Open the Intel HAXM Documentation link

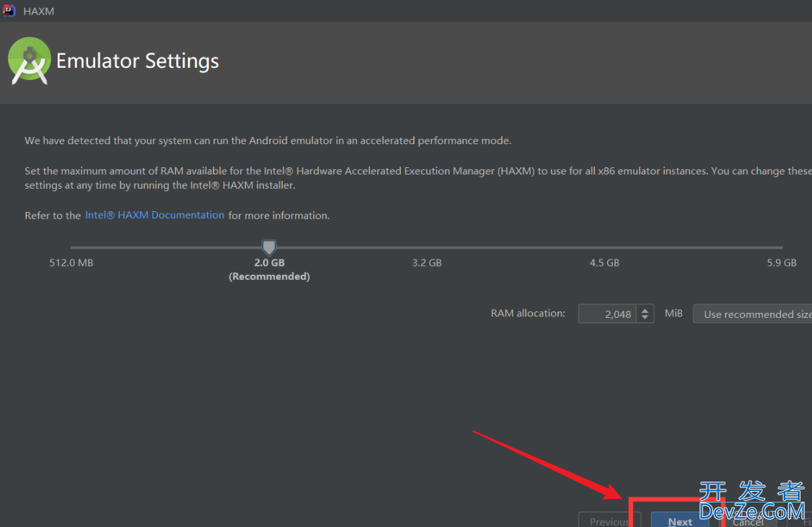pos(154,215)
